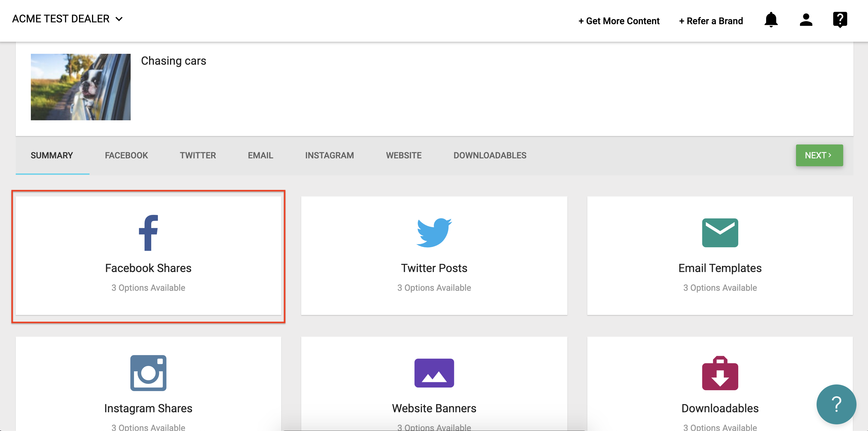This screenshot has height=431, width=868.
Task: Open the user account profile icon
Action: (806, 20)
